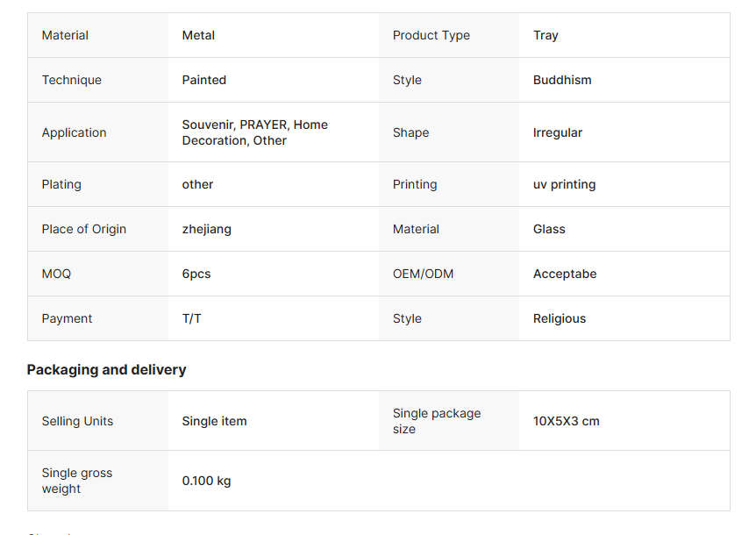Select the "Metal" material value
This screenshot has width=756, height=535.
pyautogui.click(x=198, y=35)
